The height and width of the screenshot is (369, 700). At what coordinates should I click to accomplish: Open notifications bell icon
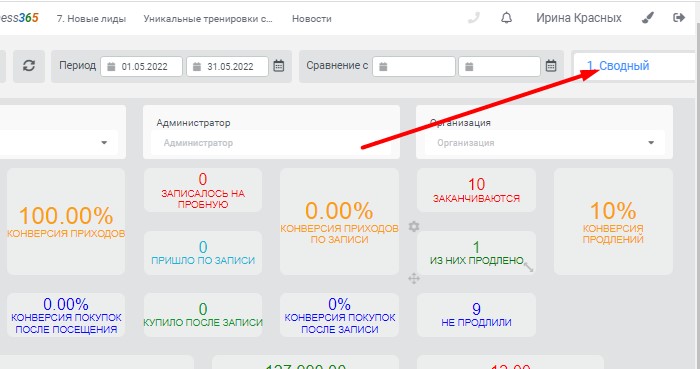[x=506, y=18]
